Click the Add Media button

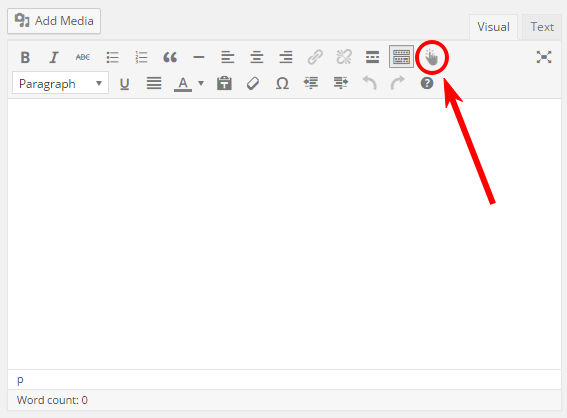click(54, 21)
